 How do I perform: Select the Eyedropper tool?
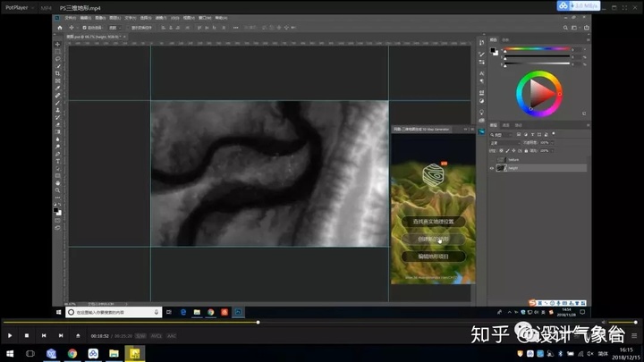57,88
